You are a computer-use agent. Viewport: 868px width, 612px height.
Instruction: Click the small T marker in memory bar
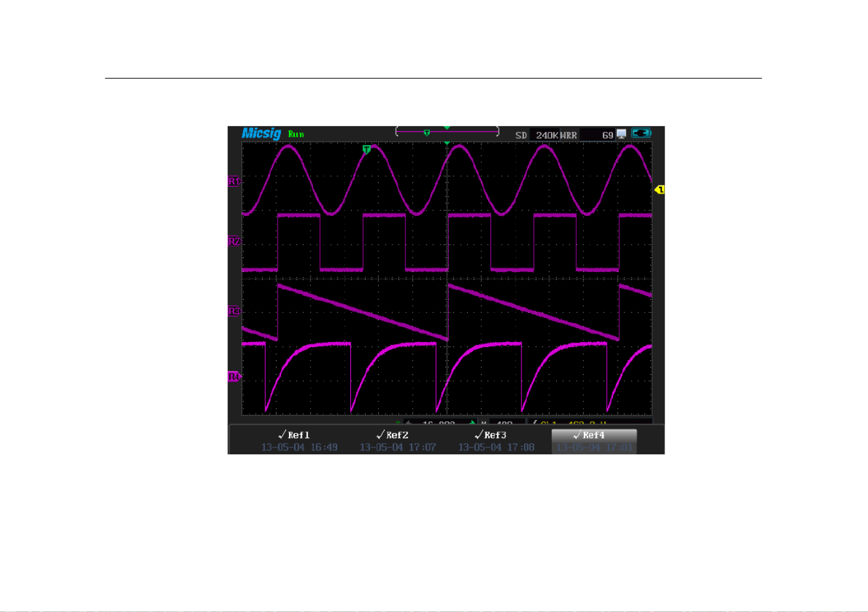[427, 132]
